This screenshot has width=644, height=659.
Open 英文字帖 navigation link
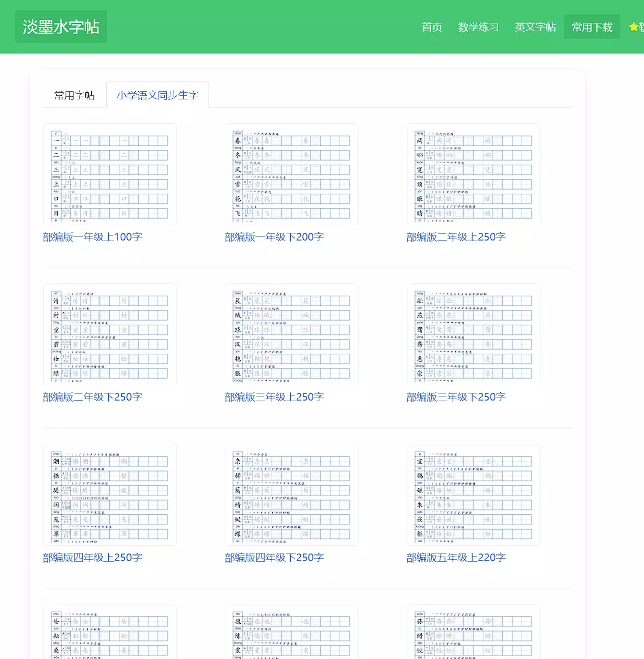(535, 27)
